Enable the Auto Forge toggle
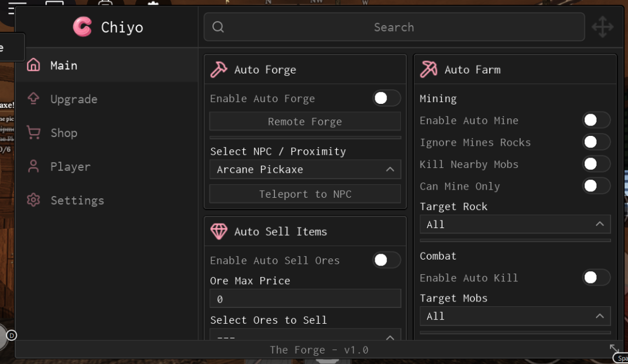This screenshot has width=628, height=364. [x=386, y=98]
